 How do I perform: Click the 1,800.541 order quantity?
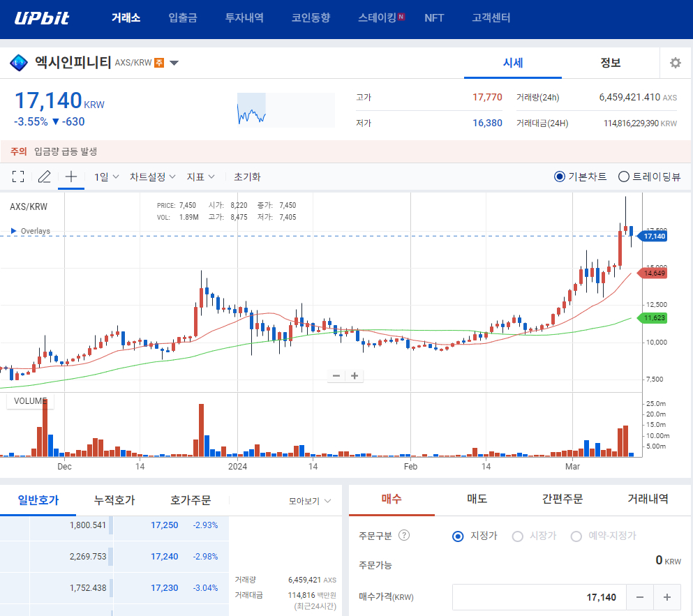tap(88, 525)
